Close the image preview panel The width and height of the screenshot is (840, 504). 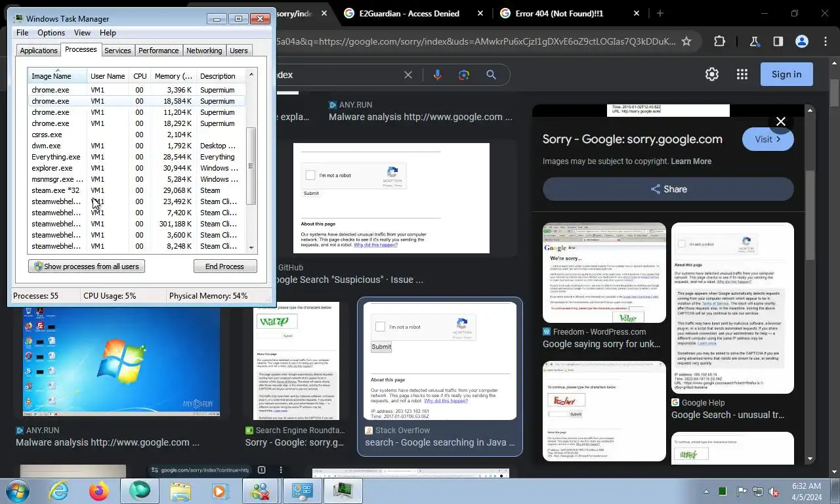point(780,121)
